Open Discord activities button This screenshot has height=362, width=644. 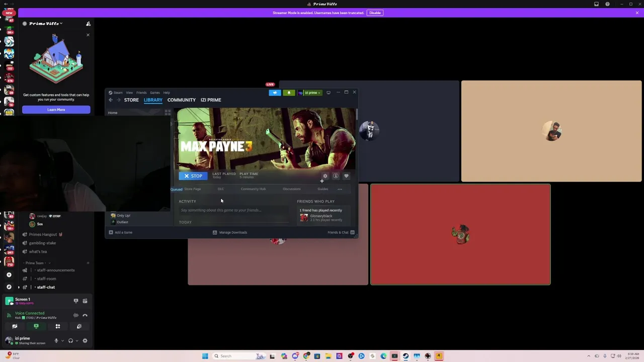58,326
